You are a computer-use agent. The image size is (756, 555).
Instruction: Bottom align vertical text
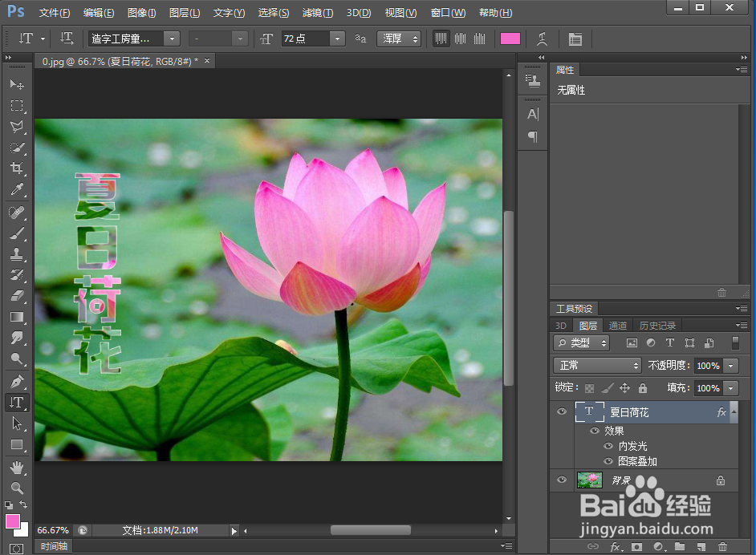pyautogui.click(x=479, y=38)
